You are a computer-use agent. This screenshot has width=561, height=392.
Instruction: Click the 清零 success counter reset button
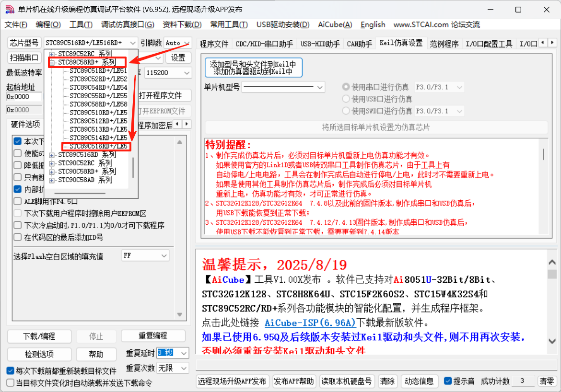click(x=547, y=381)
